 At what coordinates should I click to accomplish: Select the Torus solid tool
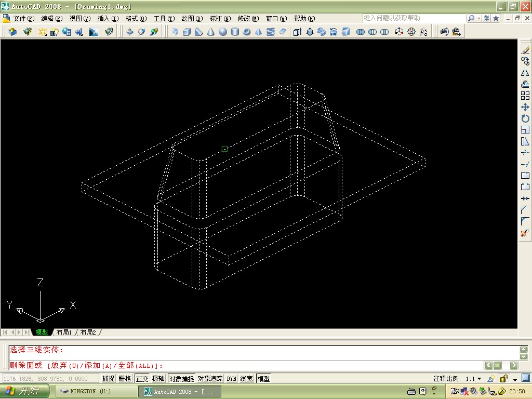pyautogui.click(x=247, y=32)
